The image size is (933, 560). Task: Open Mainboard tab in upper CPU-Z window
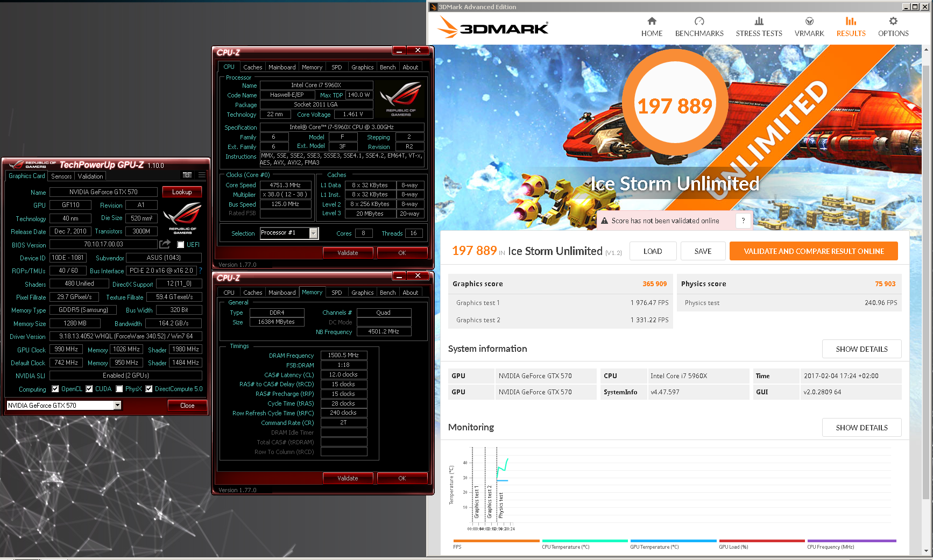282,67
